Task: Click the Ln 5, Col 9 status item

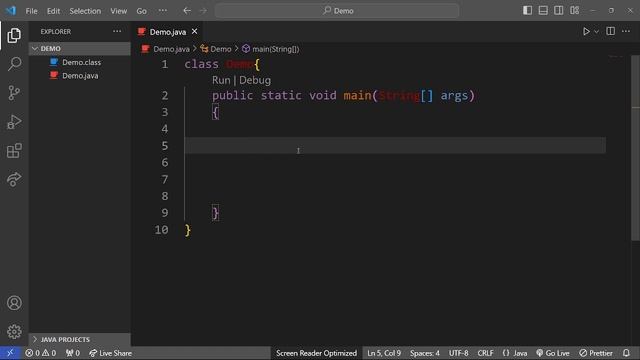Action: click(384, 353)
